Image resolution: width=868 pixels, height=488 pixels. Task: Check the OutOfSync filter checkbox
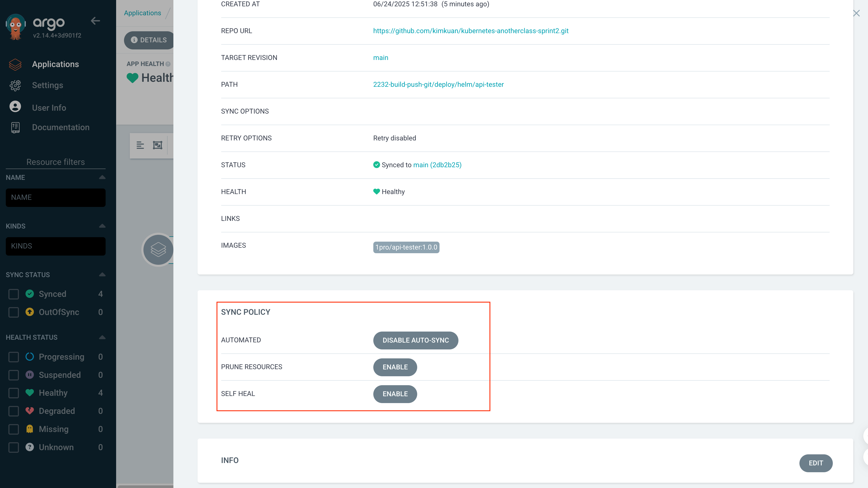click(13, 312)
